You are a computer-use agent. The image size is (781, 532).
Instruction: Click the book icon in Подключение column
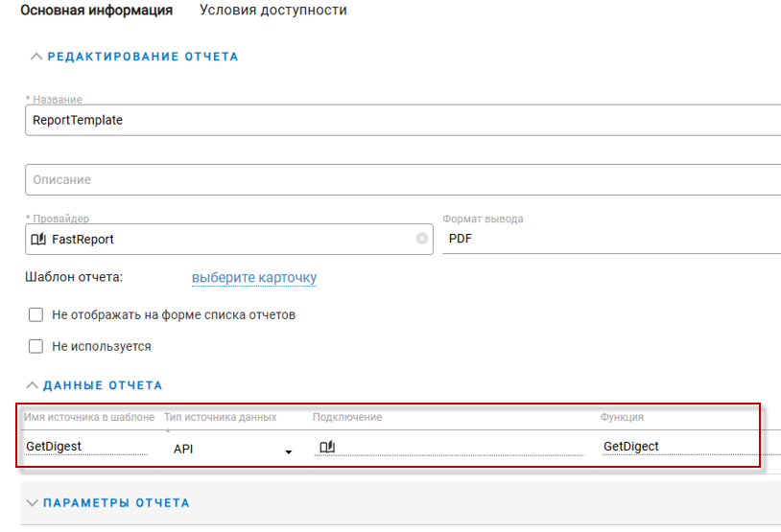click(x=327, y=447)
